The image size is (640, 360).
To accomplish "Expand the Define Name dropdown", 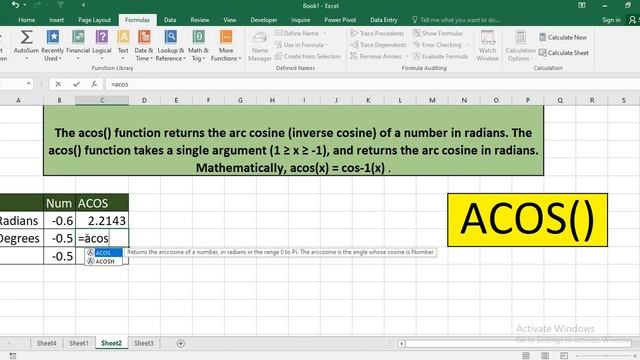I will 325,33.
